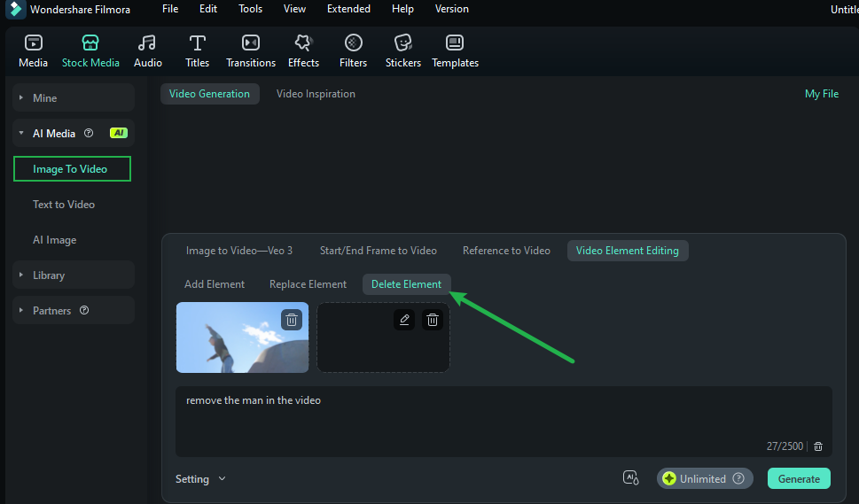The height and width of the screenshot is (504, 859).
Task: Select AI Image in the sidebar
Action: tap(54, 240)
